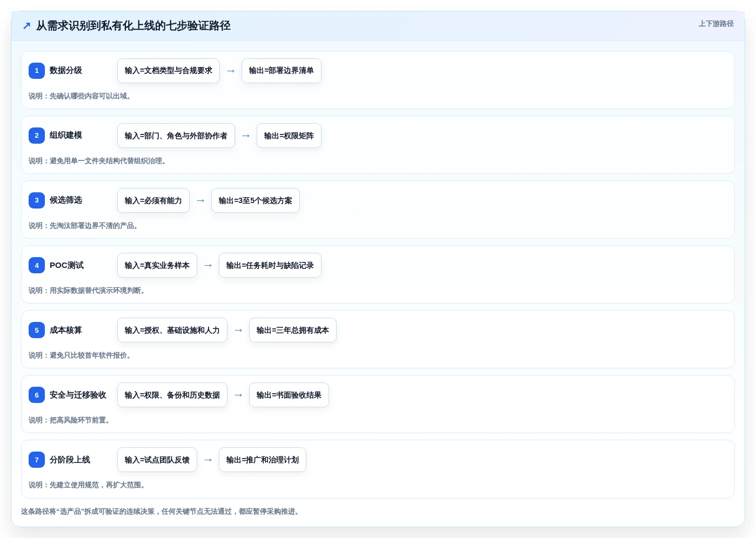
Task: Select the 成本核算 step name
Action: pyautogui.click(x=66, y=330)
